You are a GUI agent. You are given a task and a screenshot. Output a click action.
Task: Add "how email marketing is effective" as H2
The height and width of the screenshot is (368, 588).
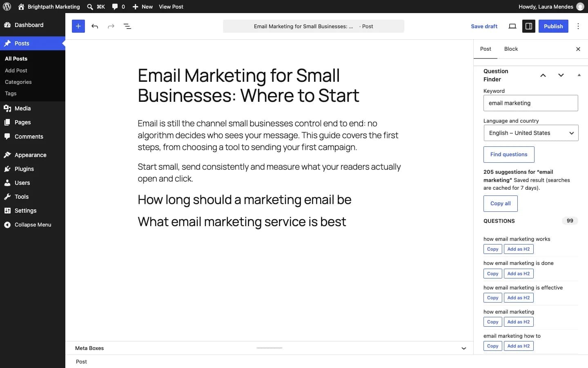pos(519,298)
